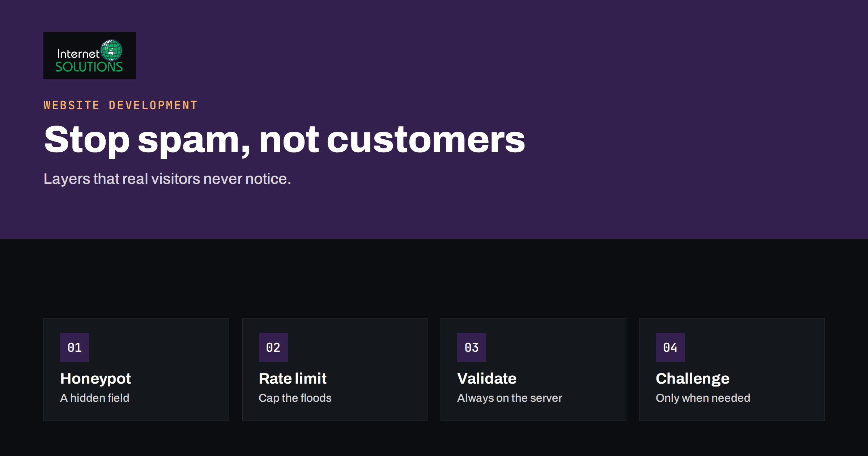Click the WEBSITE DEVELOPMENT label
Image resolution: width=868 pixels, height=456 pixels.
pos(120,105)
